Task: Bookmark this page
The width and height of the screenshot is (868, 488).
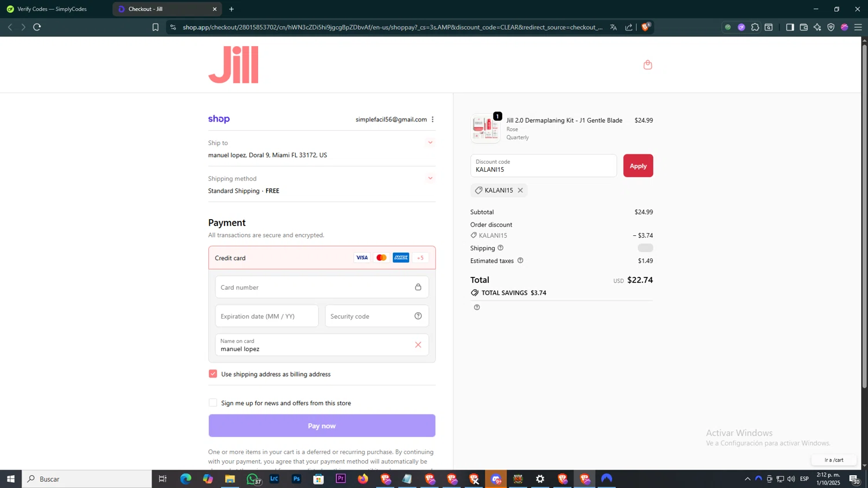Action: click(x=155, y=27)
